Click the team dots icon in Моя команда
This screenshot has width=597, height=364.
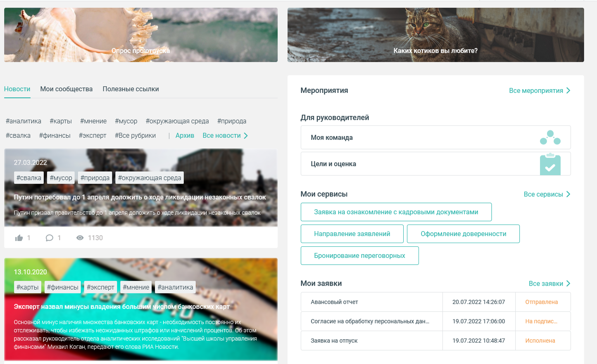pyautogui.click(x=550, y=137)
